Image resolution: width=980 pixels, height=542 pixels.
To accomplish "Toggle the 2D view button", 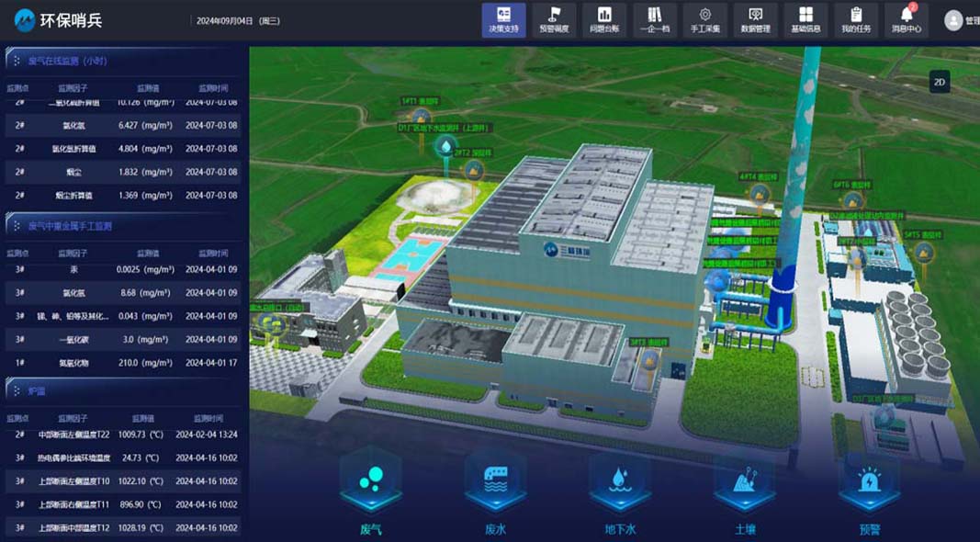I will coord(940,82).
